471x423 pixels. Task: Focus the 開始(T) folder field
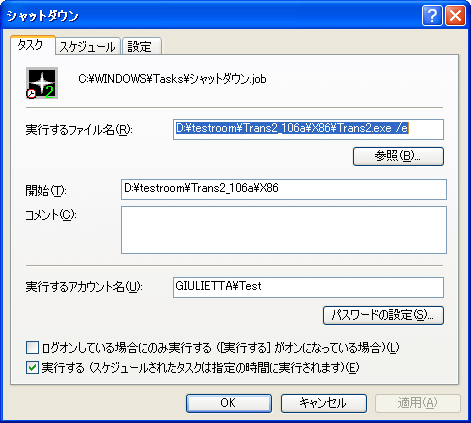point(284,189)
